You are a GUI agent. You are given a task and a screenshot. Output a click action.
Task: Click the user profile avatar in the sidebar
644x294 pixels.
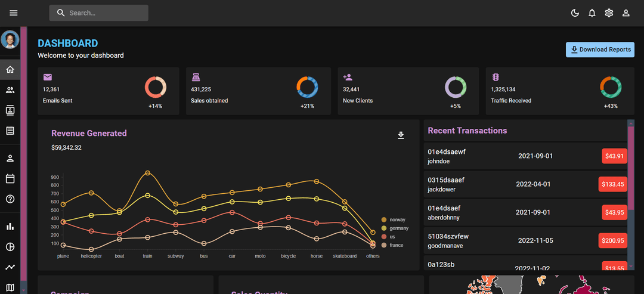coord(10,40)
